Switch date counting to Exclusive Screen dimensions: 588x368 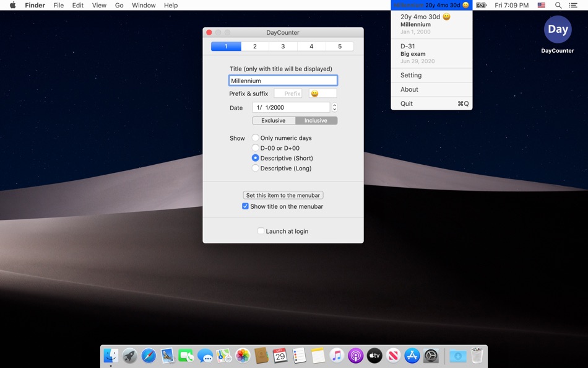click(x=274, y=121)
